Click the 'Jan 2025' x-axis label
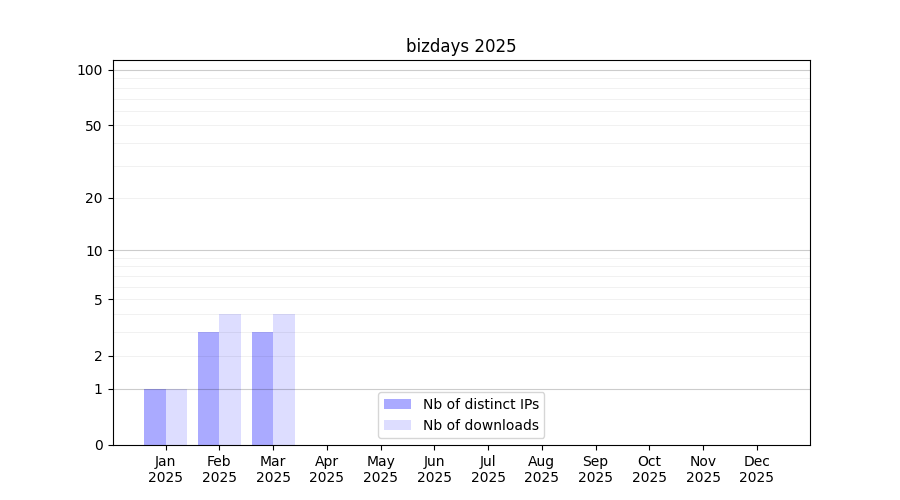 (x=165, y=469)
